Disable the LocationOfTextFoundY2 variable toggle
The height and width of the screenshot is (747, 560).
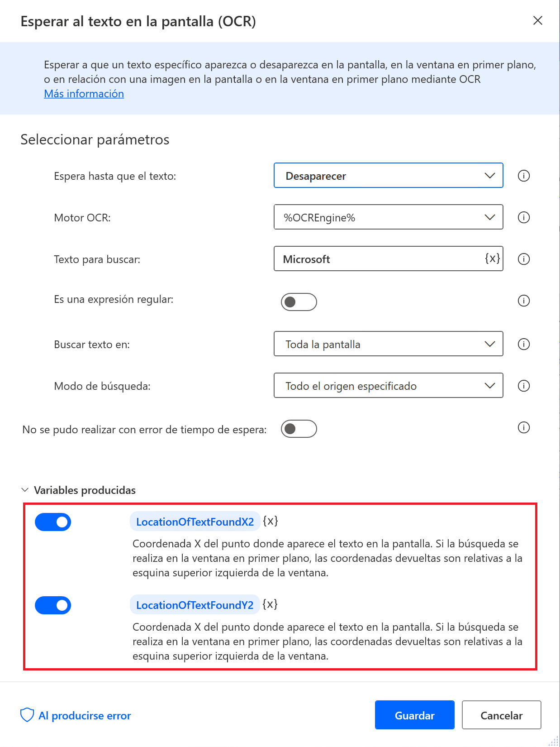point(53,605)
